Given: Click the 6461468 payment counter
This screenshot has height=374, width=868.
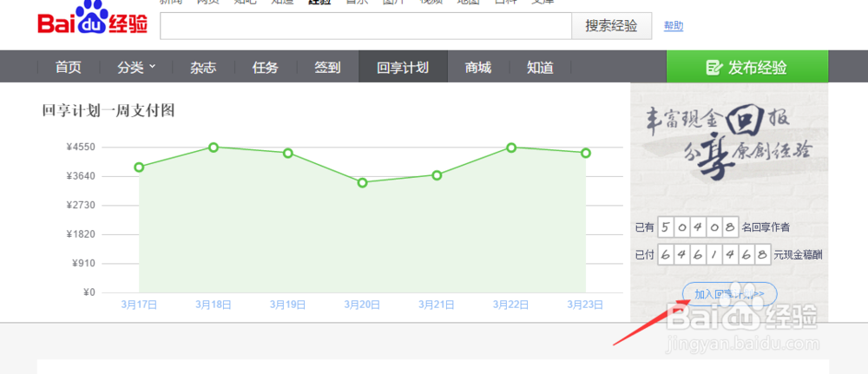Looking at the screenshot, I should tap(714, 255).
